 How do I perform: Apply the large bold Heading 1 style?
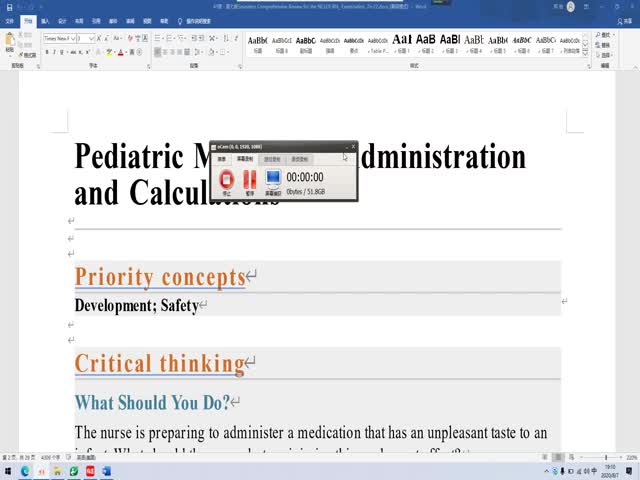402,40
